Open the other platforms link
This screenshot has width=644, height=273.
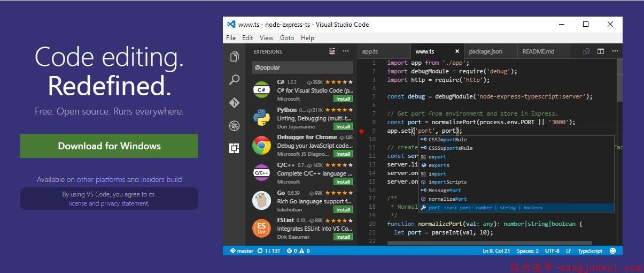point(101,179)
